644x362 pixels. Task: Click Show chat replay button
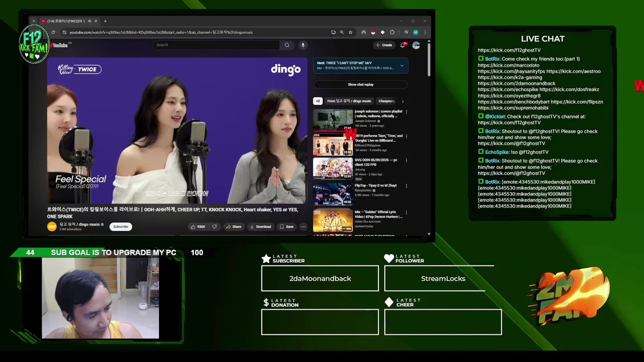point(361,84)
